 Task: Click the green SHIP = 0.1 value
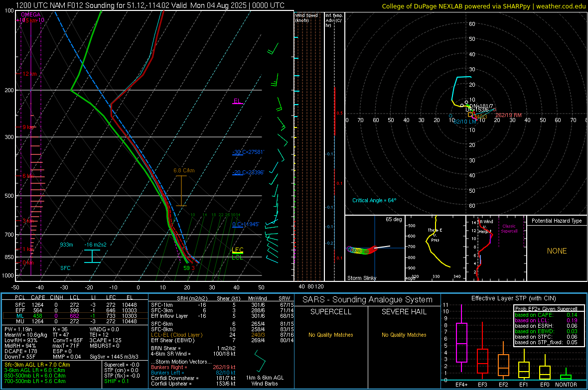point(116,381)
